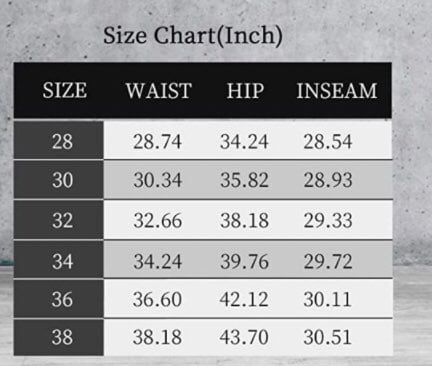432x366 pixels.
Task: Select inseam value 28.93
Action: point(328,180)
